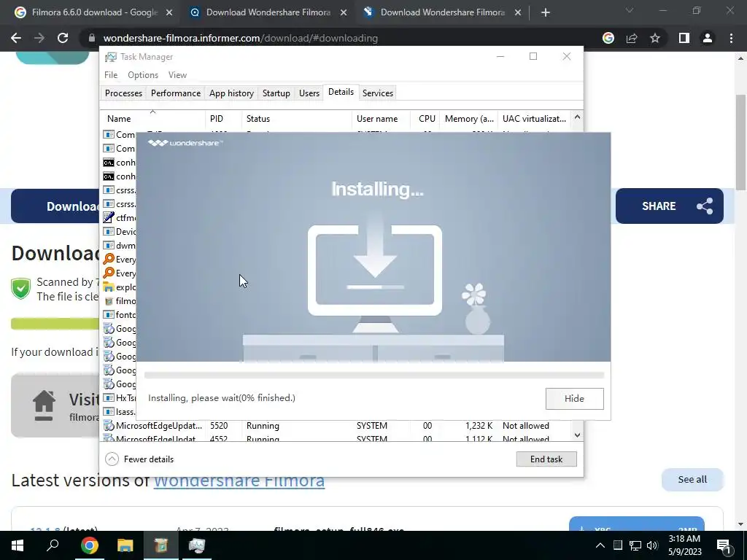
Task: Click the address bar URL
Action: point(241,38)
